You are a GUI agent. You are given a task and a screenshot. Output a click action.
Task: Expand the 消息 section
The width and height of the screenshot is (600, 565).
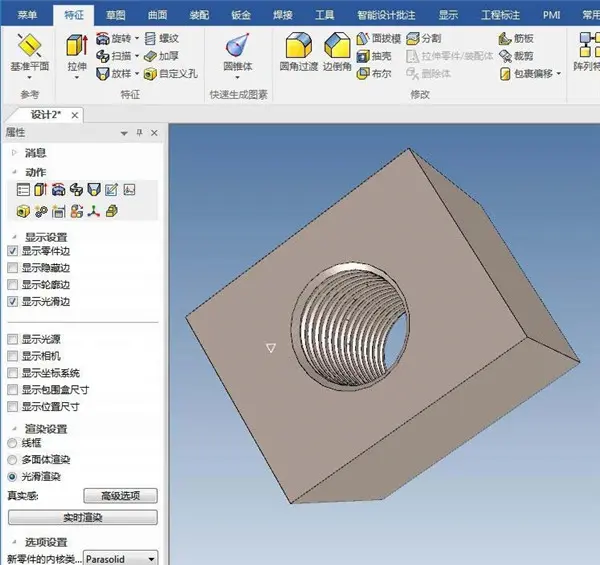click(15, 153)
